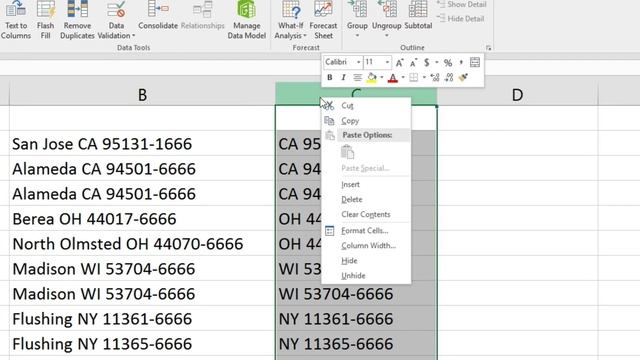Select cell Flushing NY 11365-6666
The width and height of the screenshot is (640, 360).
coord(142,344)
